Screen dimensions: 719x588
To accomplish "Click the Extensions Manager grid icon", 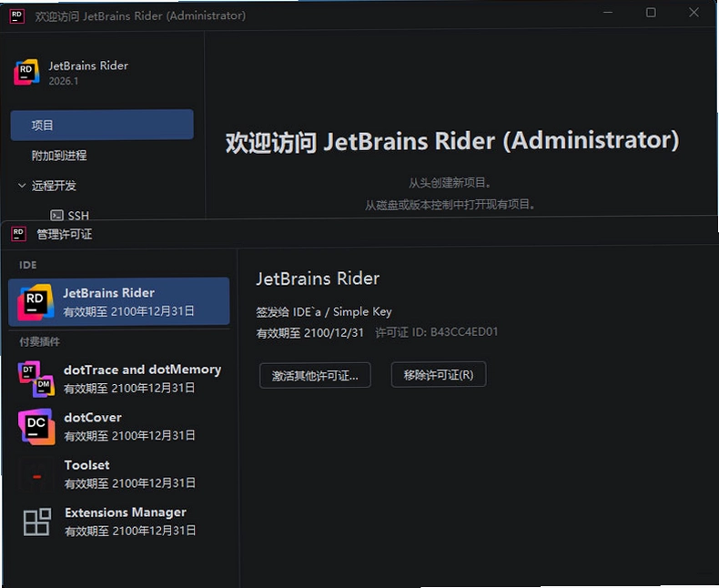I will pos(36,522).
